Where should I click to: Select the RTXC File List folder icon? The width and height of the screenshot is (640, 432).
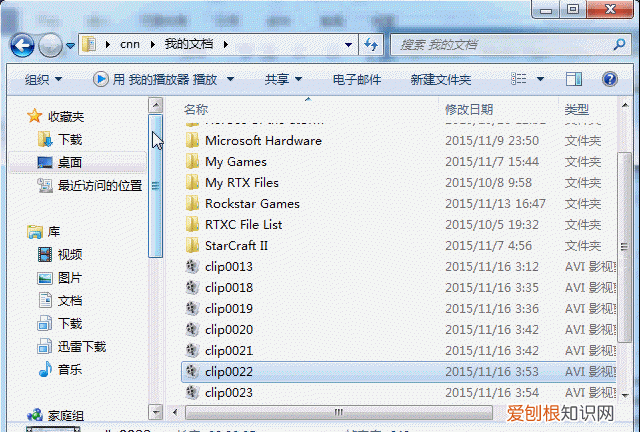(x=192, y=224)
